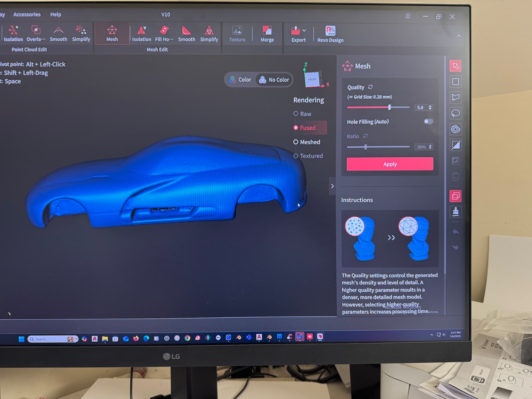Pick the lasso selection tool
This screenshot has height=399, width=532.
[455, 113]
